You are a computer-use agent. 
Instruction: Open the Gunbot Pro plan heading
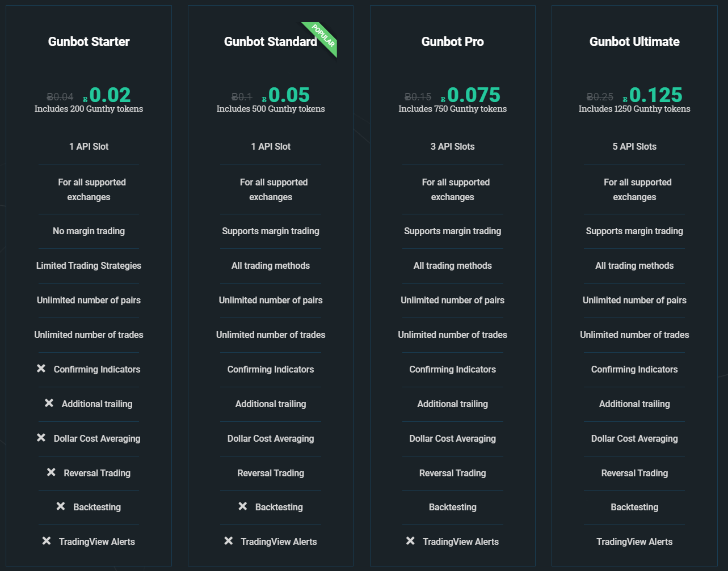[453, 41]
